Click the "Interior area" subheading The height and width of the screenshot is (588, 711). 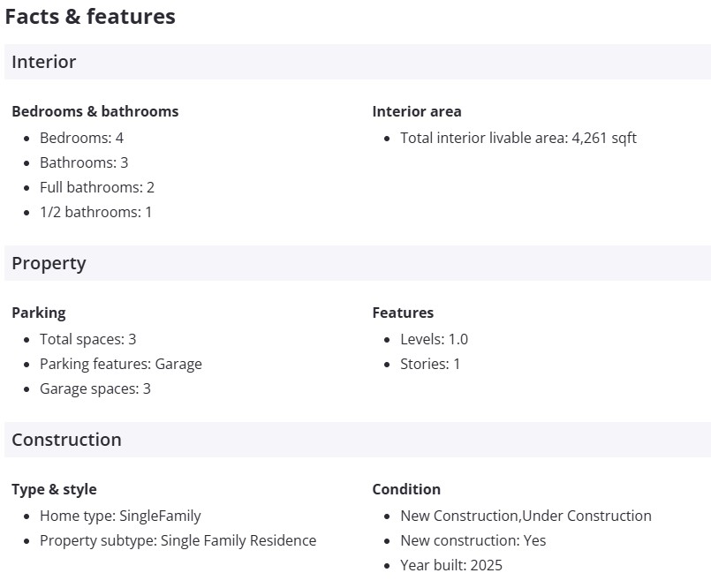[417, 111]
